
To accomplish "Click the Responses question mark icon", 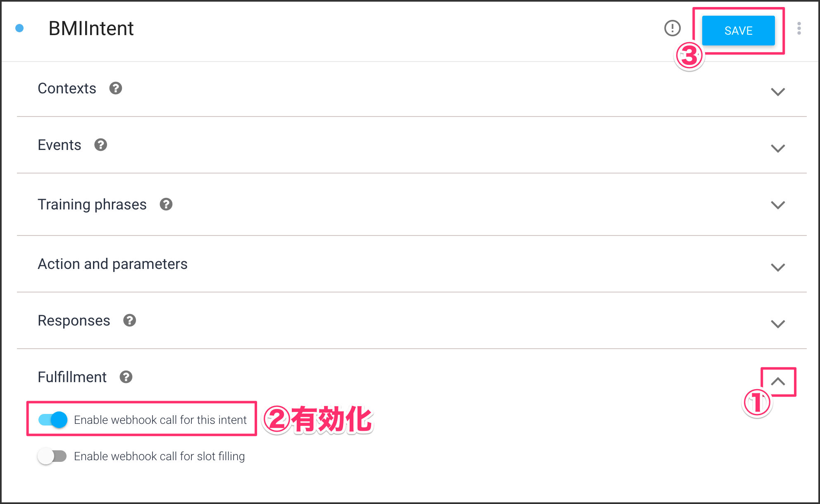I will pyautogui.click(x=130, y=321).
